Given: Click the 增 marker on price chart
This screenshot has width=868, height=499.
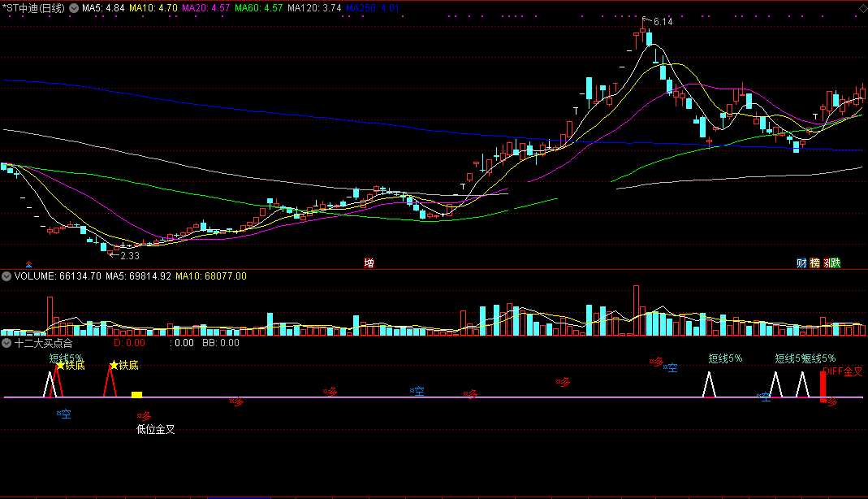Looking at the screenshot, I should tap(369, 263).
